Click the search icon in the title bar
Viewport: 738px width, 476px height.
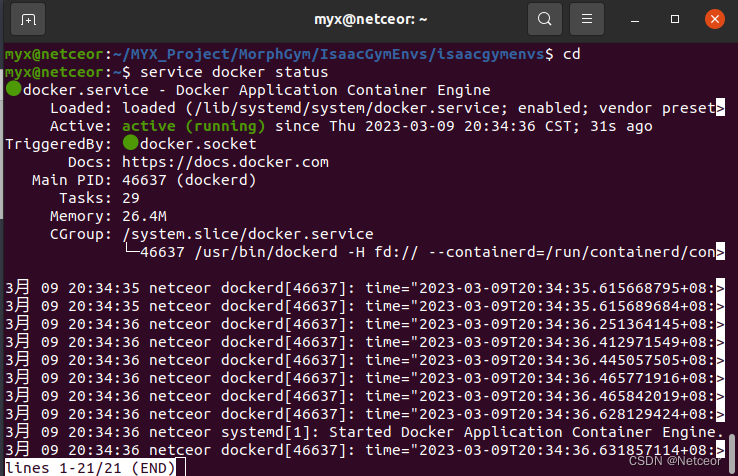click(x=544, y=18)
